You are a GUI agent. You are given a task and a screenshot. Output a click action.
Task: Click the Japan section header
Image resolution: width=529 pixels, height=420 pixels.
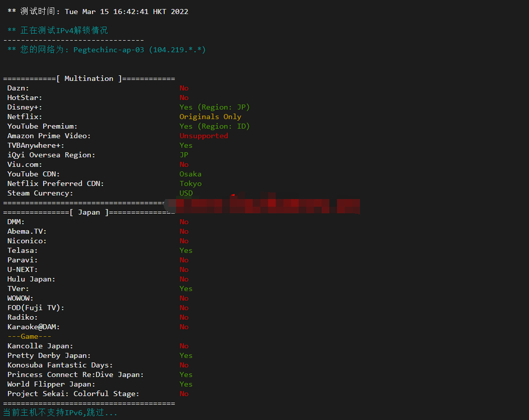click(x=89, y=213)
